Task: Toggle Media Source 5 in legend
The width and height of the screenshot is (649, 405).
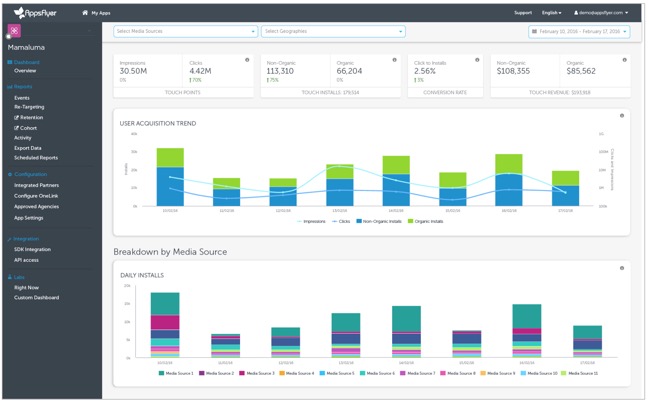Action: click(337, 374)
